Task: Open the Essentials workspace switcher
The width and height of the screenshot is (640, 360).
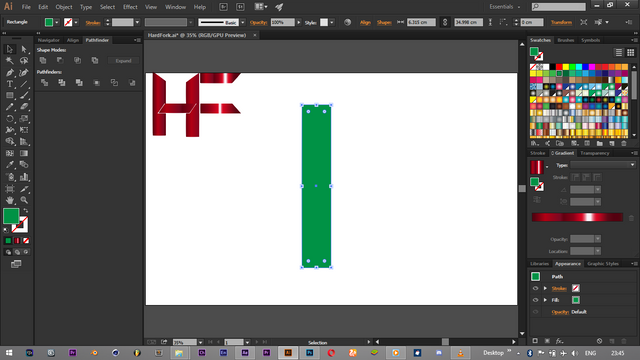Action: click(x=505, y=7)
